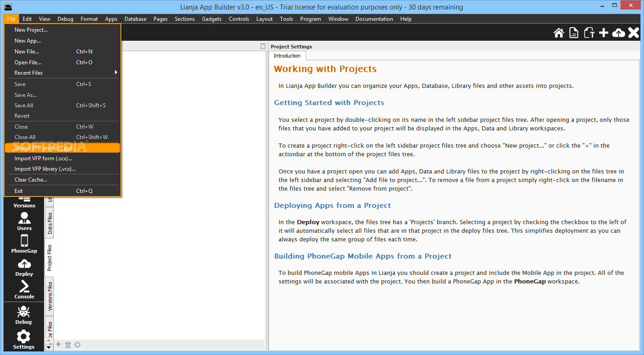Open the Apps menu
644x355 pixels.
tap(111, 19)
